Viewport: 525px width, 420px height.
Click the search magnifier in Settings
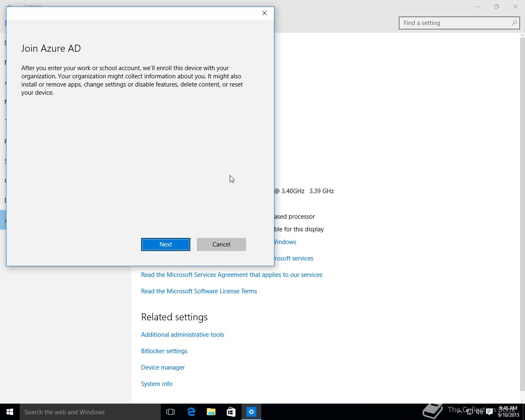pos(514,23)
